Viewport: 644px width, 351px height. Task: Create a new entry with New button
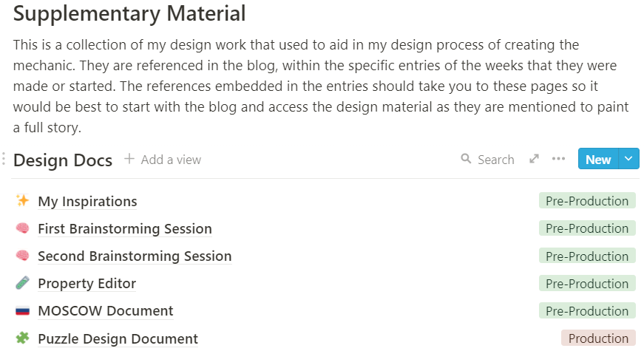[x=597, y=159]
